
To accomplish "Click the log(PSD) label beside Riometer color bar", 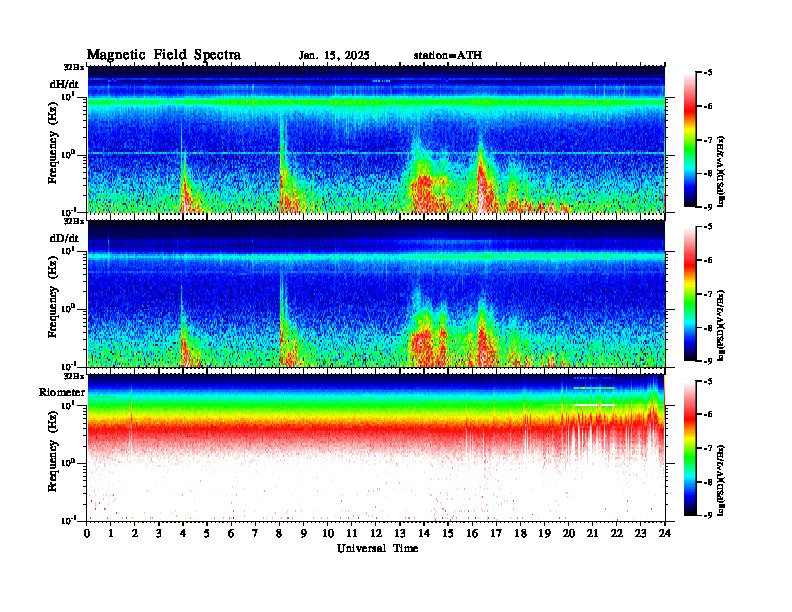I will 722,480.
